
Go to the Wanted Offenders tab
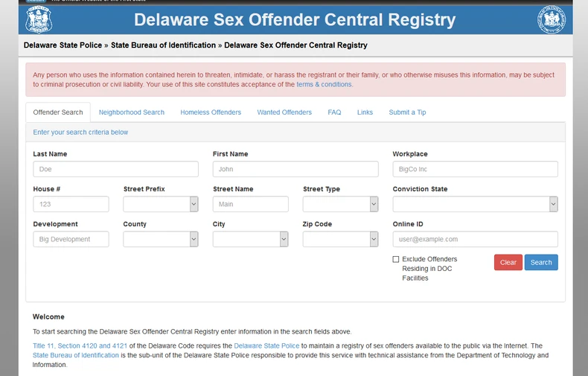click(x=284, y=112)
